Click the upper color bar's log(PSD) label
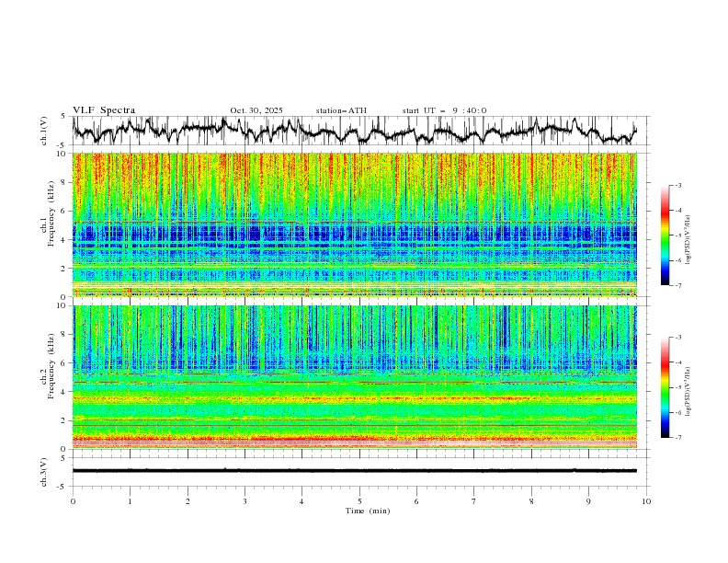The height and width of the screenshot is (563, 728). 688,240
